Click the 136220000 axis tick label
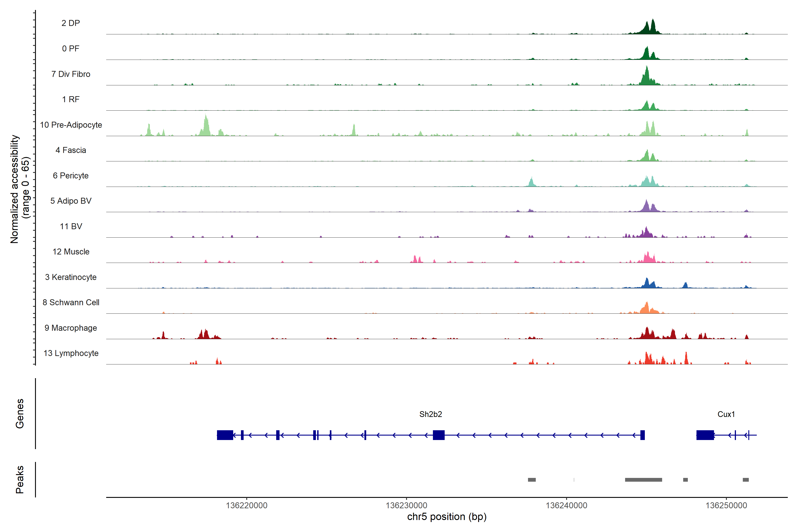 (246, 505)
